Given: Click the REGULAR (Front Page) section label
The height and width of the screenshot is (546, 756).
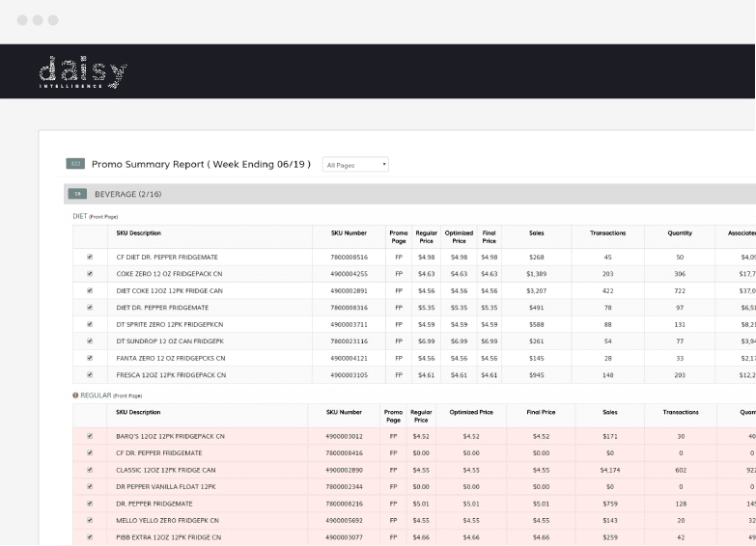Looking at the screenshot, I should 111,396.
